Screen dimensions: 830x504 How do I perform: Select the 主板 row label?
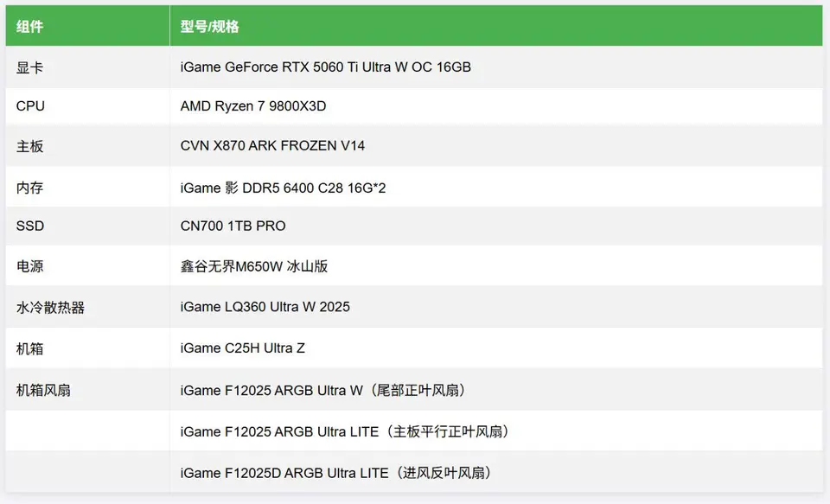(x=29, y=146)
